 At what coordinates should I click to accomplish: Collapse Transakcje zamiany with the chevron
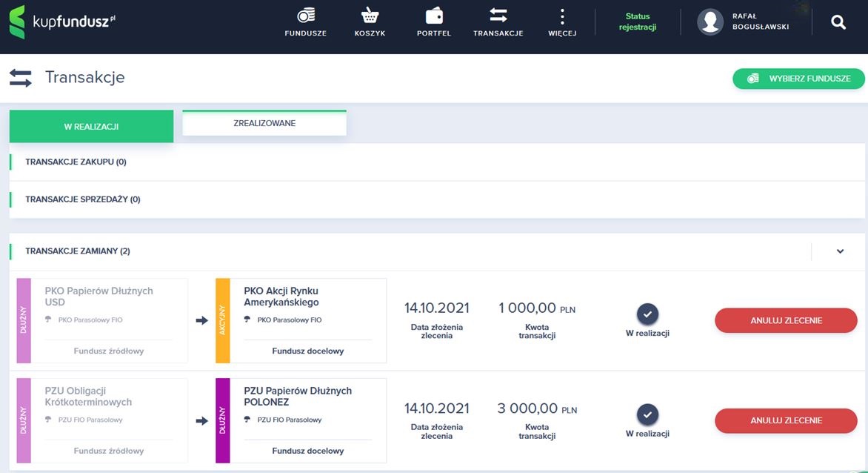point(840,251)
